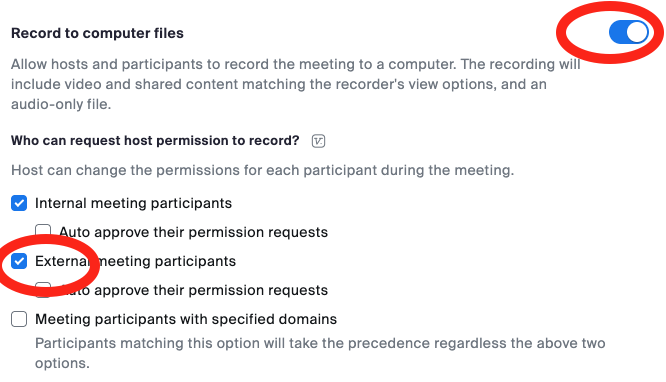Click the 'Allow hosts and participants to record' description line
The height and width of the screenshot is (382, 666).
[296, 64]
